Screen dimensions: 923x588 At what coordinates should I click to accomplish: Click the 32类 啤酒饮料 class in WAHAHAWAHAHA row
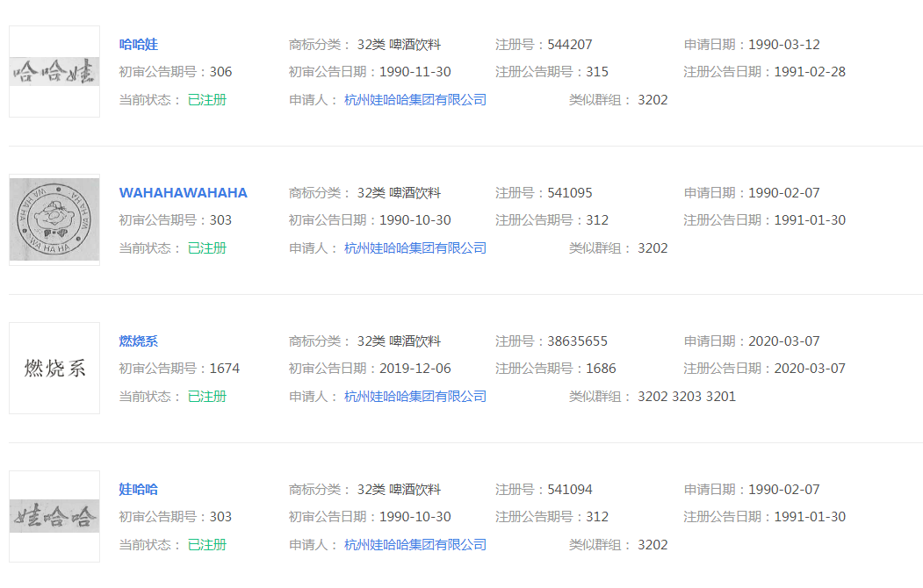coord(399,193)
